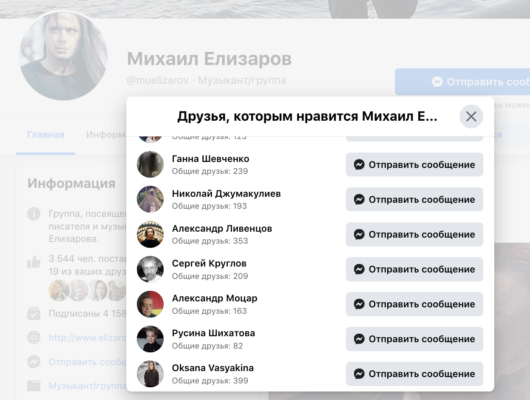Click the globe website icon
Screen dimensions: 530x400
click(34, 338)
